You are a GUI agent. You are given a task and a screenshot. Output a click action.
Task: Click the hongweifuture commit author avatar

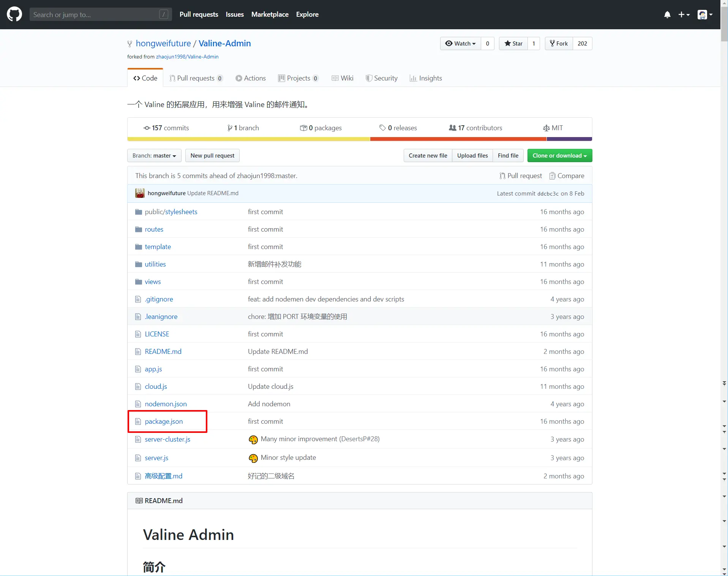[x=140, y=193]
